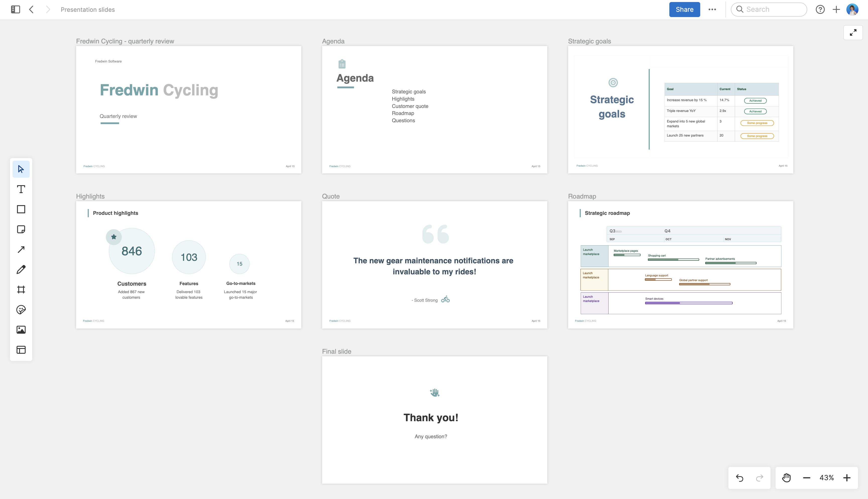Select the arrow connector tool
This screenshot has width=868, height=499.
point(21,249)
